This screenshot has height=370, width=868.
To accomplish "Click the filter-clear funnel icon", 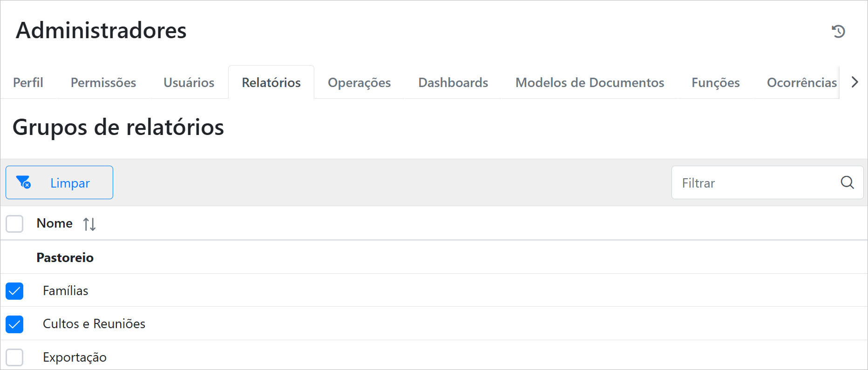I will coord(23,182).
